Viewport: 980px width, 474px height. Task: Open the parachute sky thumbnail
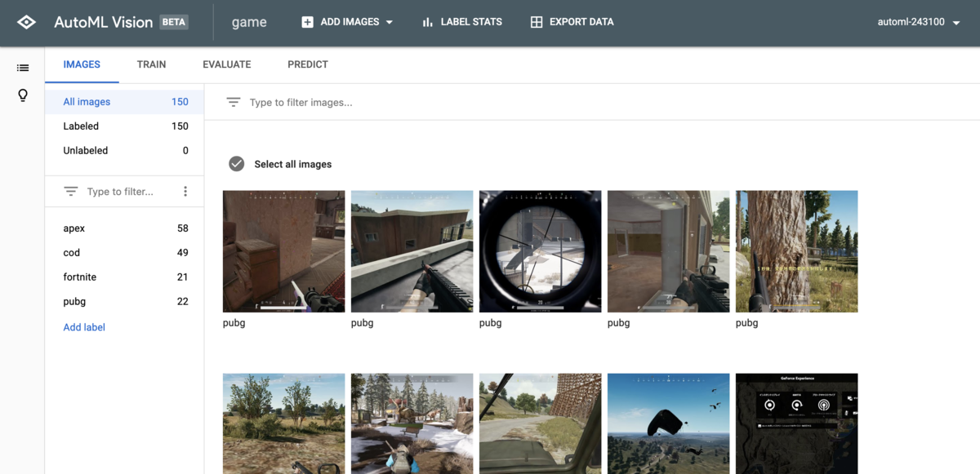[x=669, y=423]
